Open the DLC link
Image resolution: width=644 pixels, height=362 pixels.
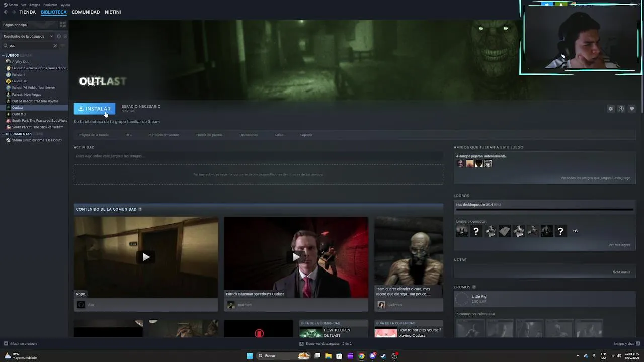pos(129,135)
